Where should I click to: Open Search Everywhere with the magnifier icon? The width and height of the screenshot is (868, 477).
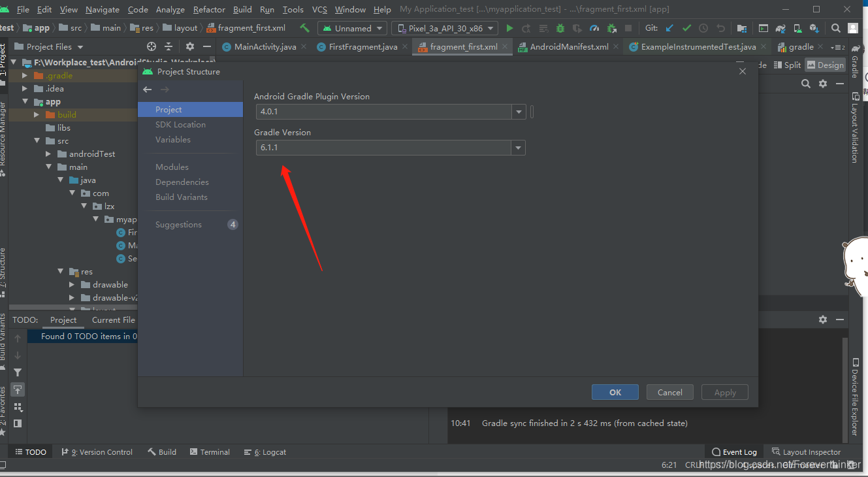click(835, 28)
